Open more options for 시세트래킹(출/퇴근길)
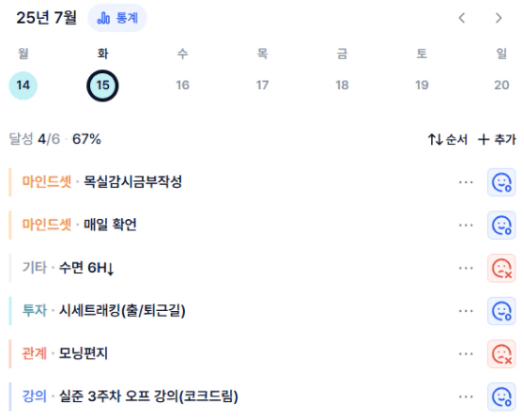This screenshot has width=524, height=420. pos(466,311)
